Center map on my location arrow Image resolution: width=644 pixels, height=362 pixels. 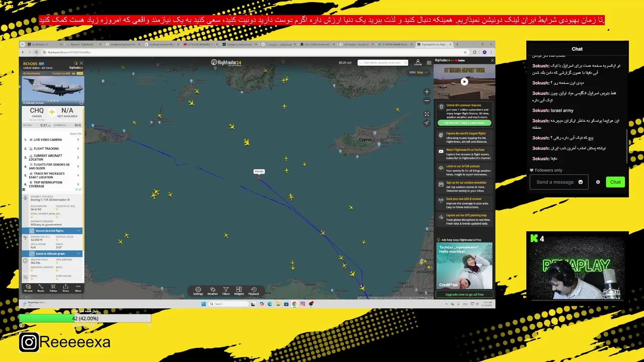tap(427, 123)
